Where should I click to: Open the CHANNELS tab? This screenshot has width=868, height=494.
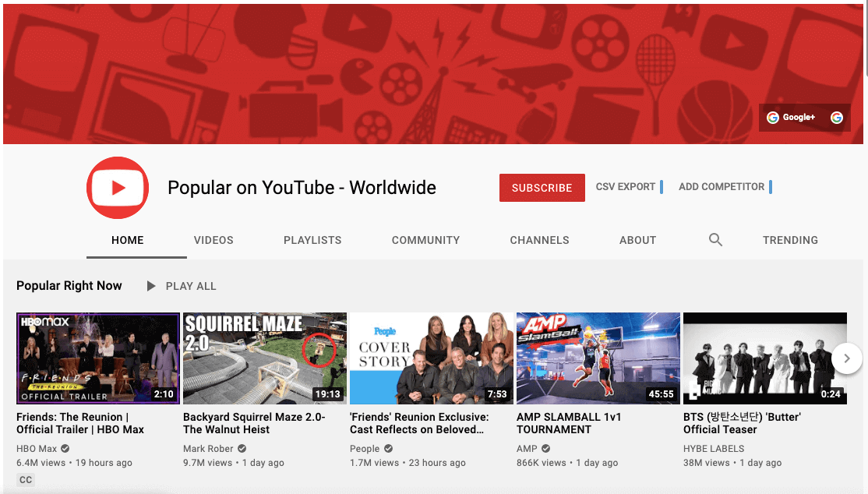click(539, 240)
